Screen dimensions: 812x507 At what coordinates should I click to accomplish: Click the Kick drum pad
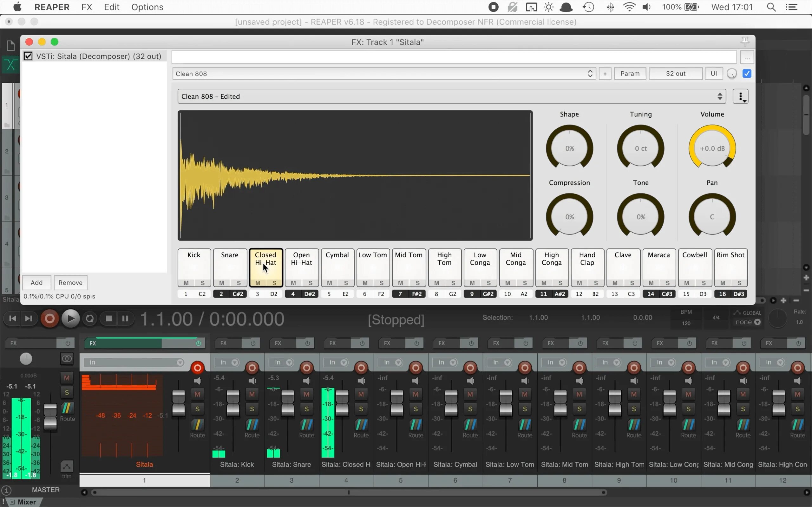tap(194, 265)
